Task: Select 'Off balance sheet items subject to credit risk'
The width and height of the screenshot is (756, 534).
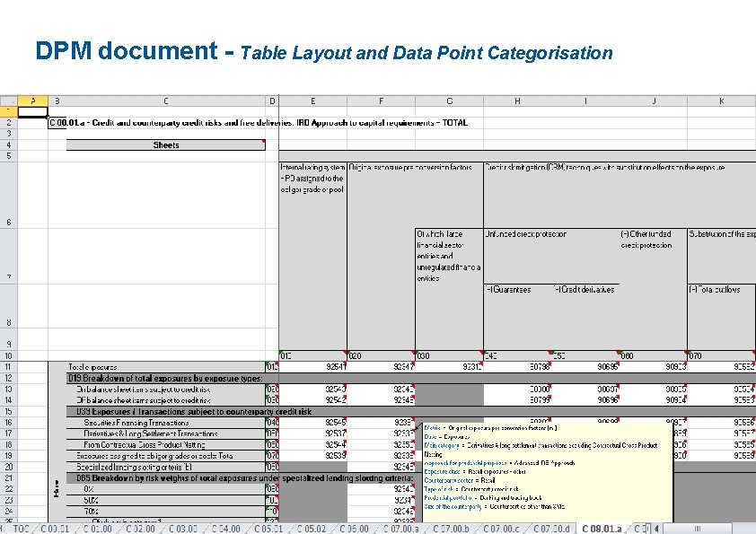Action: (x=166, y=400)
